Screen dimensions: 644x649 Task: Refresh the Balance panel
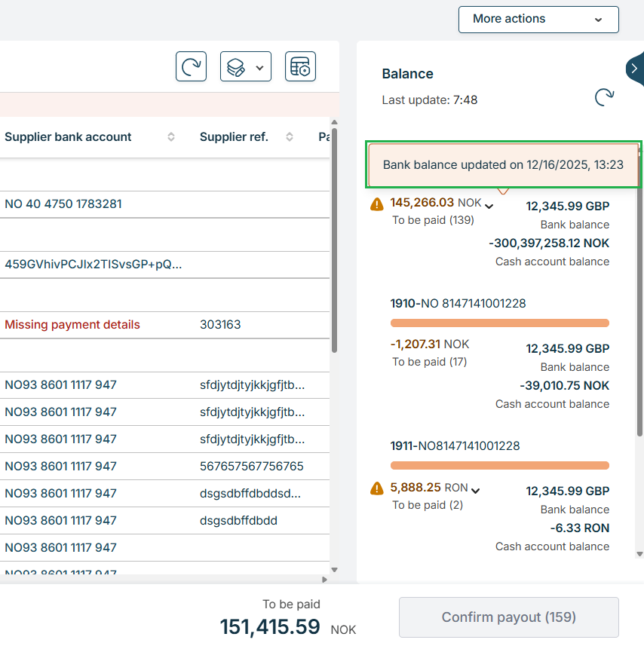pos(604,97)
